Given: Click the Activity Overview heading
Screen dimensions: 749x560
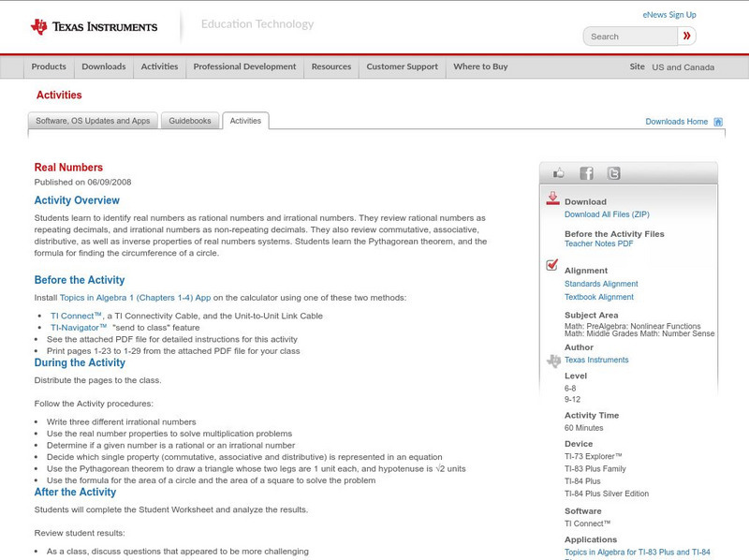Looking at the screenshot, I should point(77,200).
